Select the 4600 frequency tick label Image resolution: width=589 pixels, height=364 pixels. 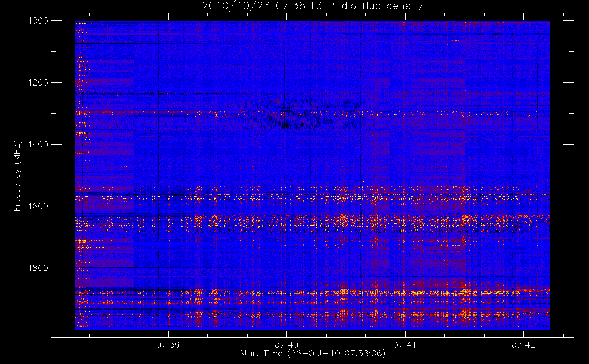(38, 206)
